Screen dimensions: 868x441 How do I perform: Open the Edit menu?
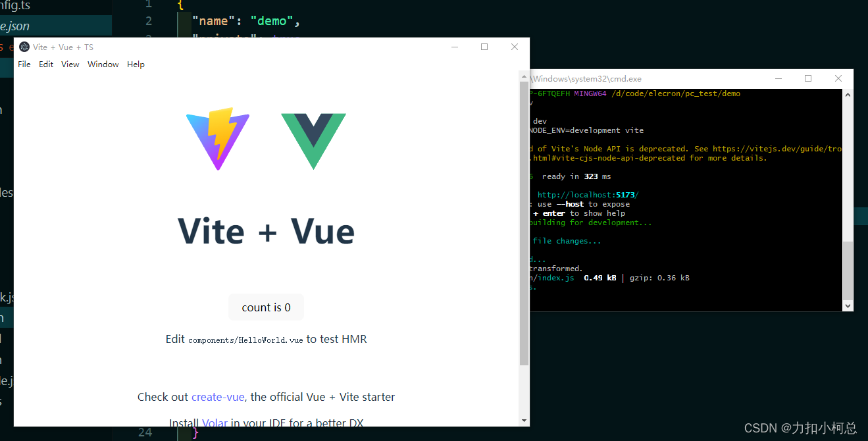[46, 65]
